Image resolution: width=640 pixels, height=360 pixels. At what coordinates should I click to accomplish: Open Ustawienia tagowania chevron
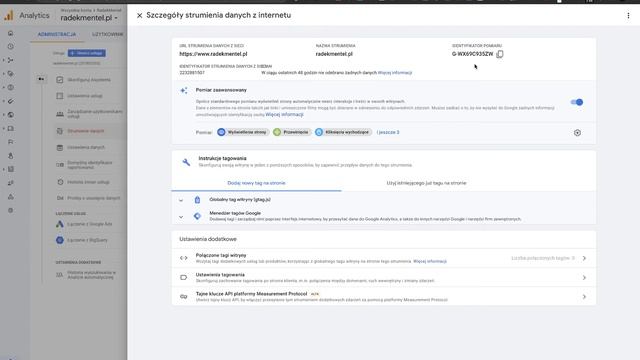(584, 278)
